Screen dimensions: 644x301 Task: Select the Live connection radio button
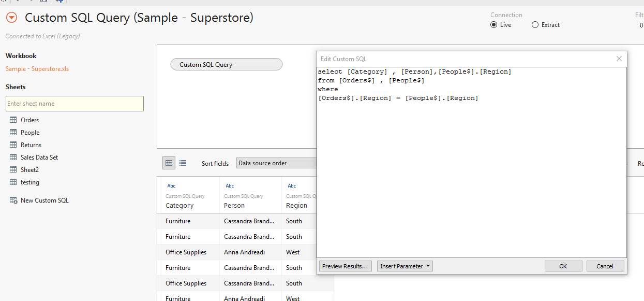coord(494,24)
